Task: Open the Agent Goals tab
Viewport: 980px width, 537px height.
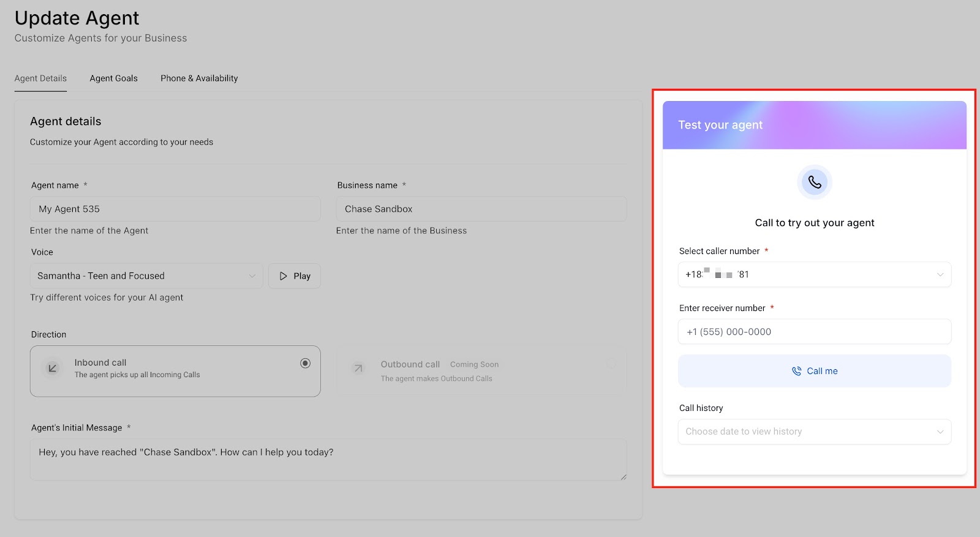Action: [114, 78]
